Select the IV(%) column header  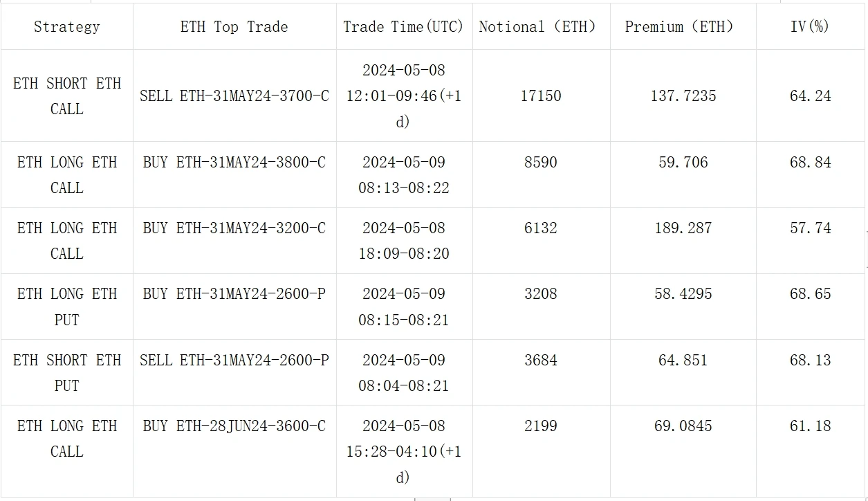click(x=810, y=27)
